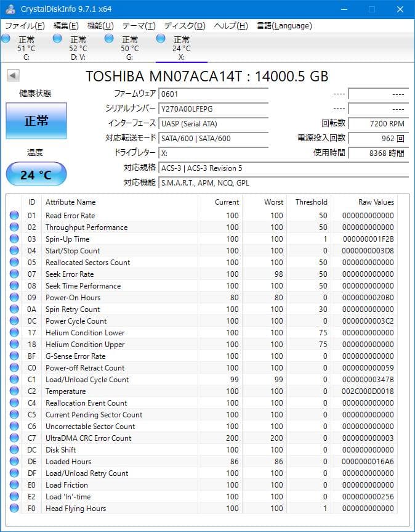
Task: Open the ファイル(F) menu
Action: [25, 26]
